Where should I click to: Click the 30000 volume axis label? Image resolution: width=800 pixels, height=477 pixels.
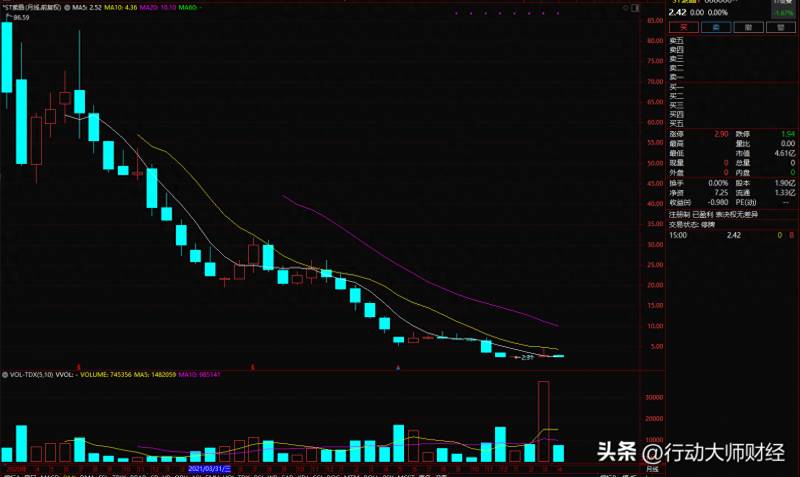655,397
